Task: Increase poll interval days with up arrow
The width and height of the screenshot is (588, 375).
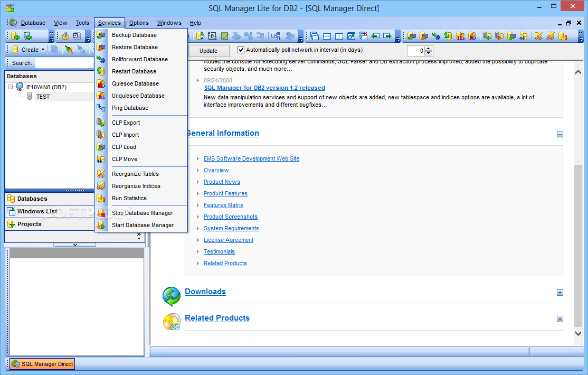Action: click(429, 48)
